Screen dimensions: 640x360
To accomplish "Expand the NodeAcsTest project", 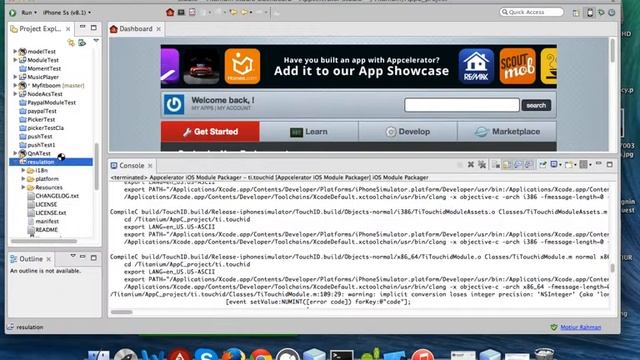I will tap(15, 94).
